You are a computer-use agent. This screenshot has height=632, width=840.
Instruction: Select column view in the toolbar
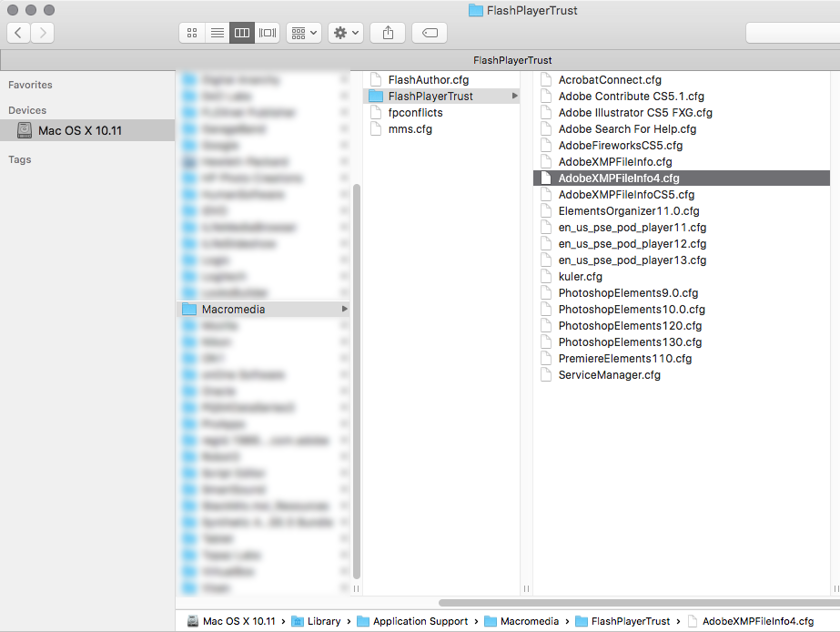tap(241, 32)
